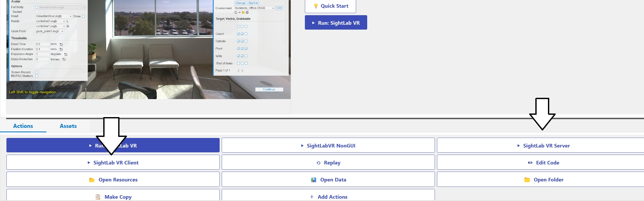Enable the Screen Record checkbox

pos(37,72)
